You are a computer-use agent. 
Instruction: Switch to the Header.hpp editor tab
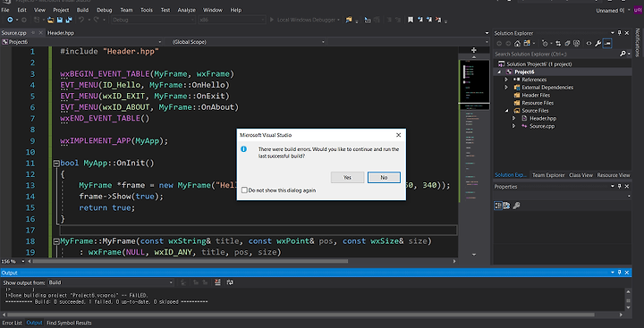(61, 33)
